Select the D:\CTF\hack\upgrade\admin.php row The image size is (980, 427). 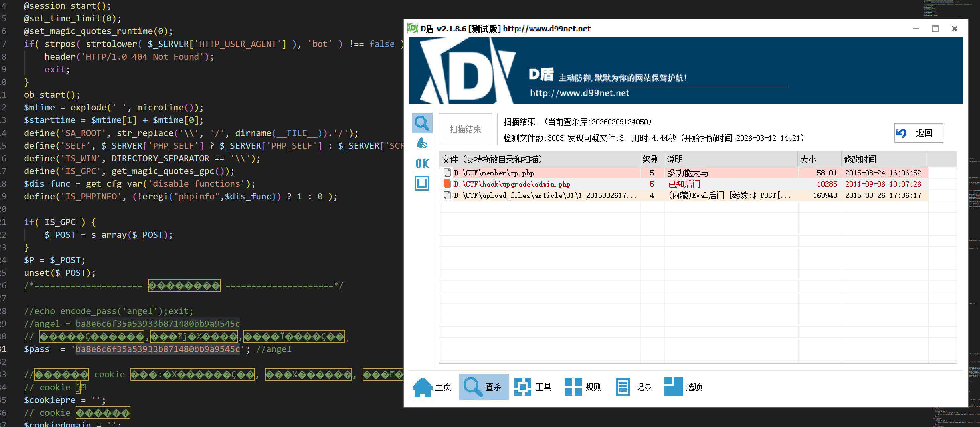[x=511, y=184]
